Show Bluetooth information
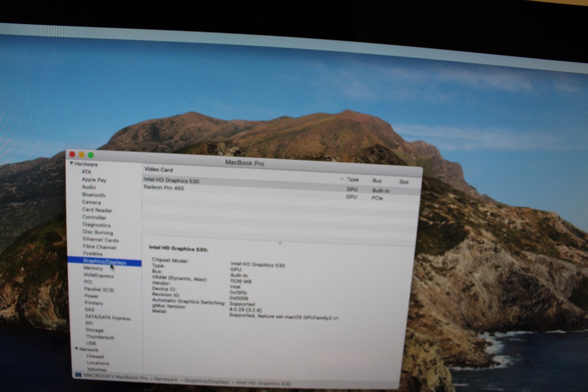Image resolution: width=588 pixels, height=392 pixels. coord(93,195)
